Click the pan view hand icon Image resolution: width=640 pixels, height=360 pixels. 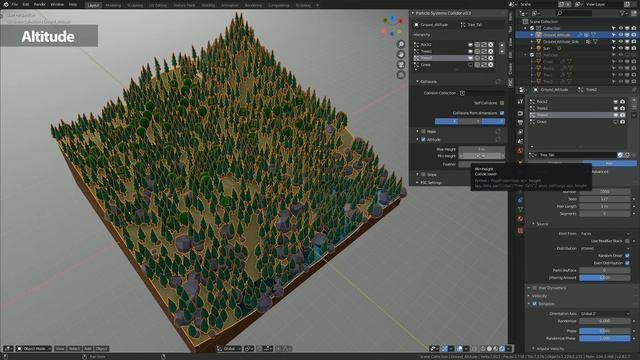401,55
